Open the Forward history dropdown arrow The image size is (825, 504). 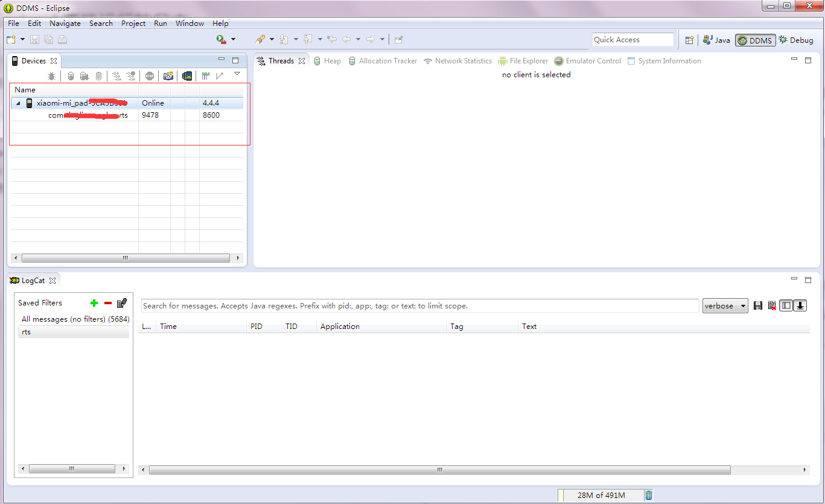click(x=382, y=39)
